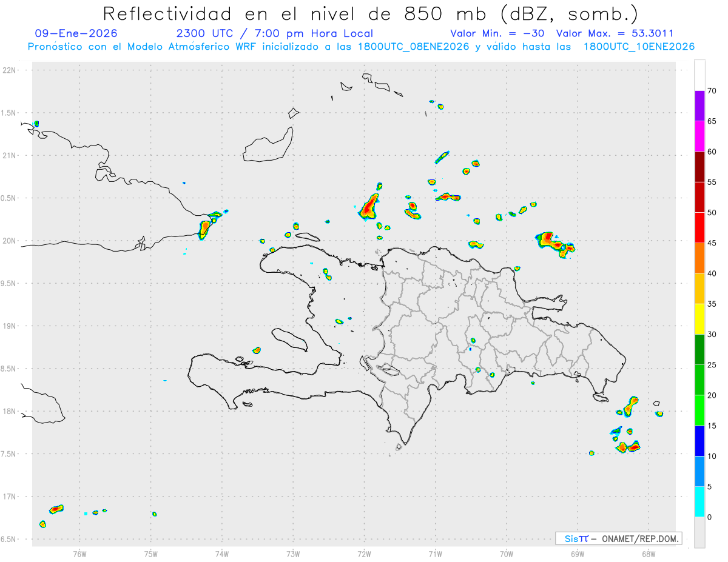Click the '17N' latitude axis label

10,497
